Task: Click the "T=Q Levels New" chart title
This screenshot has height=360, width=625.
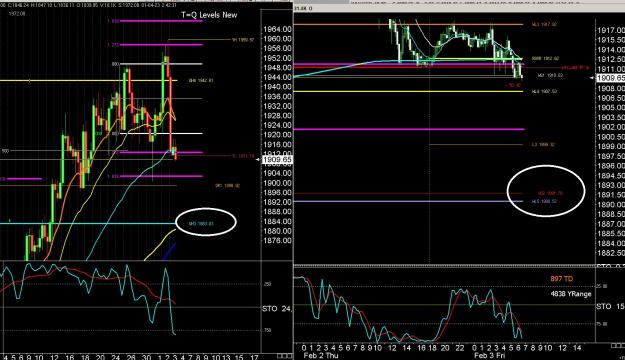Action: pos(209,15)
